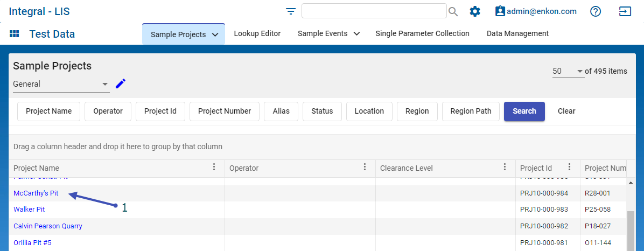Expand the General view dropdown
This screenshot has height=251, width=644.
(x=104, y=85)
